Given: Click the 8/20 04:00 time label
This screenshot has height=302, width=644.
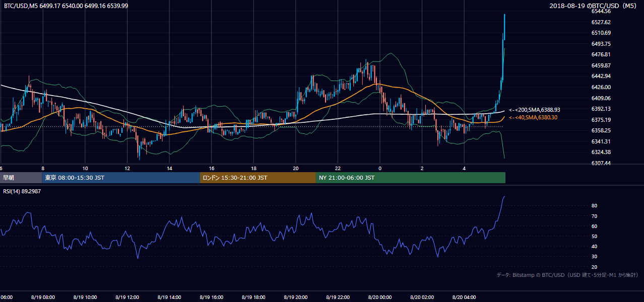Looking at the screenshot, I should click(464, 297).
